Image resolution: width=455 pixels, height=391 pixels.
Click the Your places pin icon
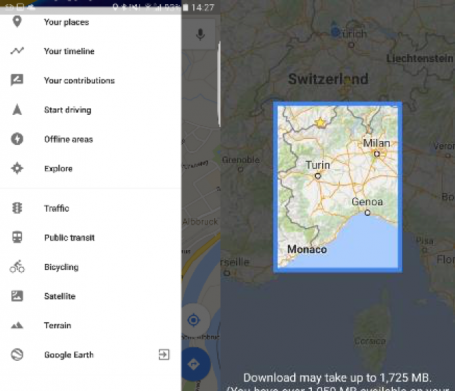click(x=17, y=22)
